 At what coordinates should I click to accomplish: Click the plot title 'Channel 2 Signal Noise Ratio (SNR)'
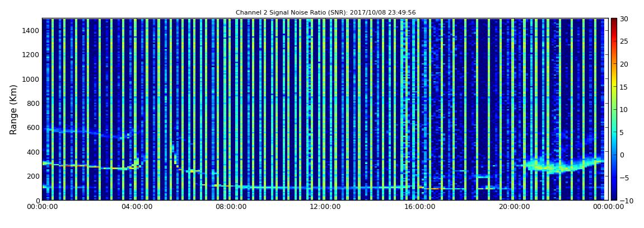click(x=326, y=13)
